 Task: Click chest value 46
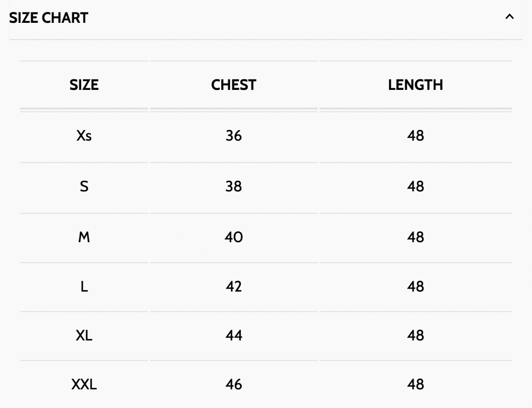pyautogui.click(x=234, y=385)
